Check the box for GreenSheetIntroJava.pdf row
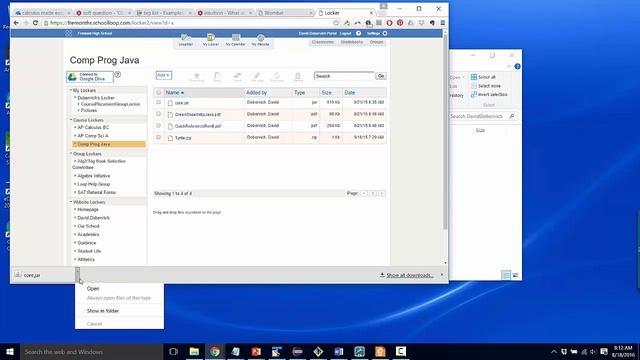Viewport: 640px width, 360px height. click(x=158, y=114)
